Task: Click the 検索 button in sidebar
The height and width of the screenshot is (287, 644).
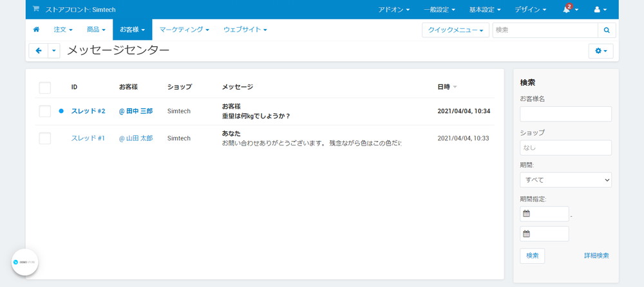Action: coord(533,256)
